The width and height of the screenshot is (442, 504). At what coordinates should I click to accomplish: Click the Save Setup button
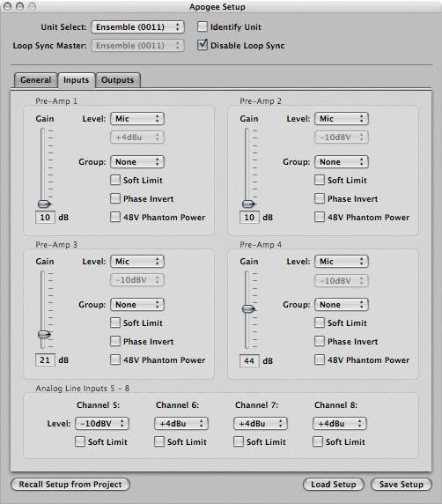[x=401, y=484]
